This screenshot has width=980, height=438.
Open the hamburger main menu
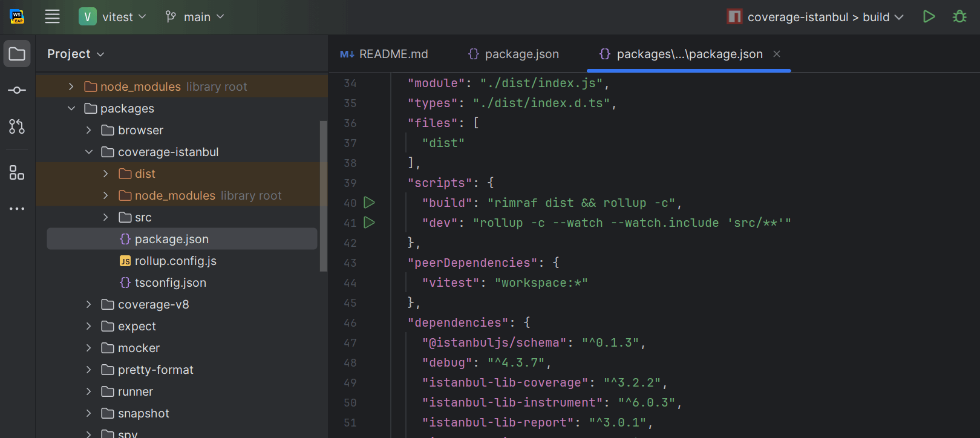[52, 17]
